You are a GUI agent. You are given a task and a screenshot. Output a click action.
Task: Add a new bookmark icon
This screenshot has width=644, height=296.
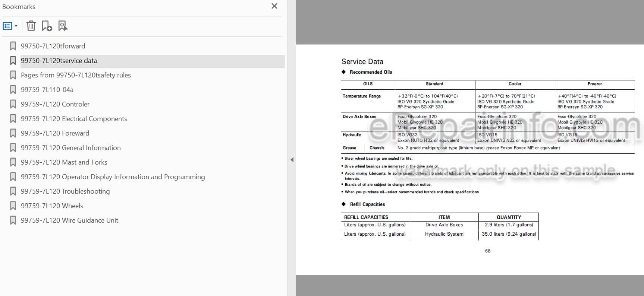47,26
